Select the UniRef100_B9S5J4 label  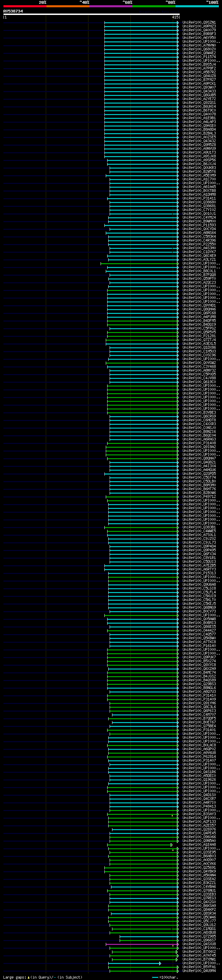click(199, 64)
